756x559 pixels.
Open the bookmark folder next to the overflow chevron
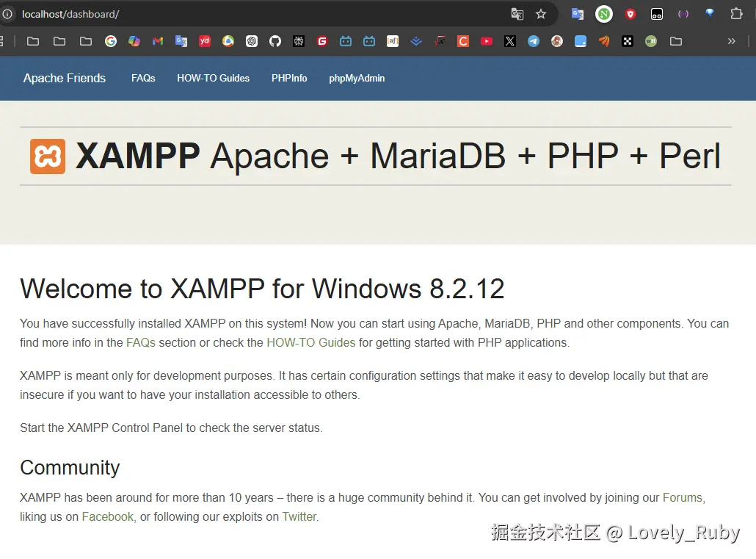click(676, 41)
